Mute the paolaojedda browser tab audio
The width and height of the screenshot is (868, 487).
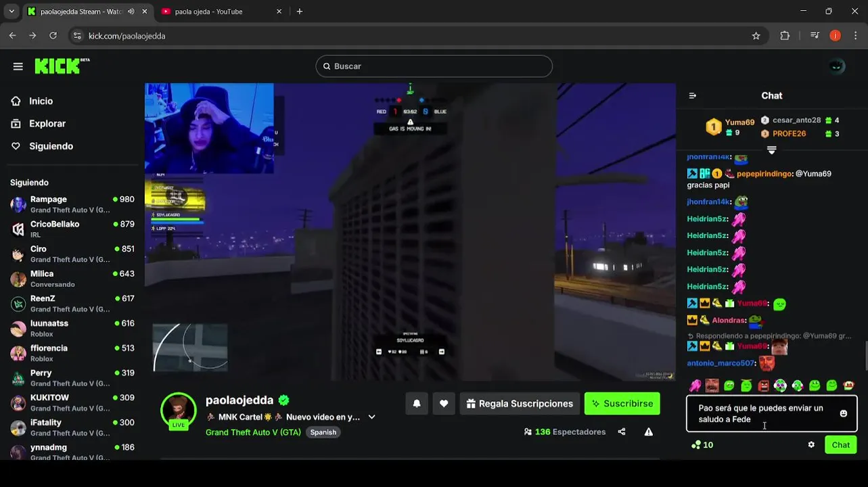pyautogui.click(x=131, y=11)
